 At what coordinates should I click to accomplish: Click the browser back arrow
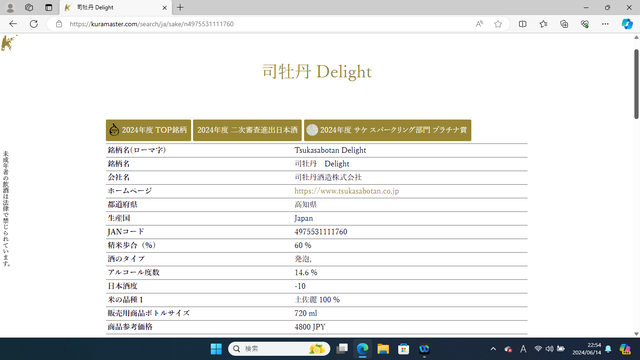[13, 24]
